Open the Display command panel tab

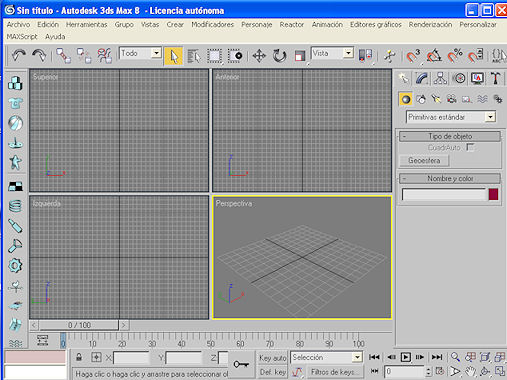477,79
